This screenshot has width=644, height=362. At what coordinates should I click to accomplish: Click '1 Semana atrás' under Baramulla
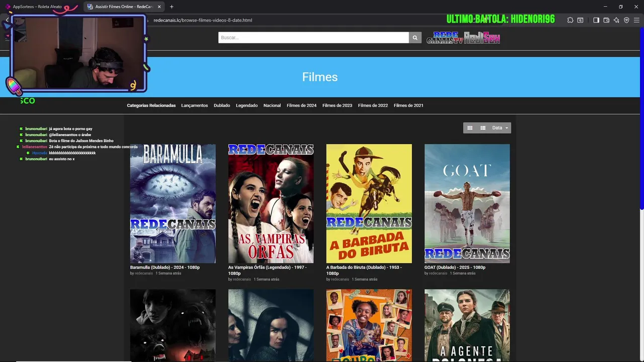(x=168, y=274)
